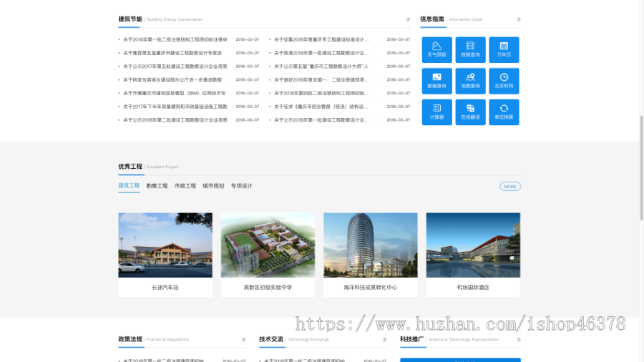Click the 高新区初级实验中学 caption
This screenshot has width=644, height=362.
(x=268, y=288)
